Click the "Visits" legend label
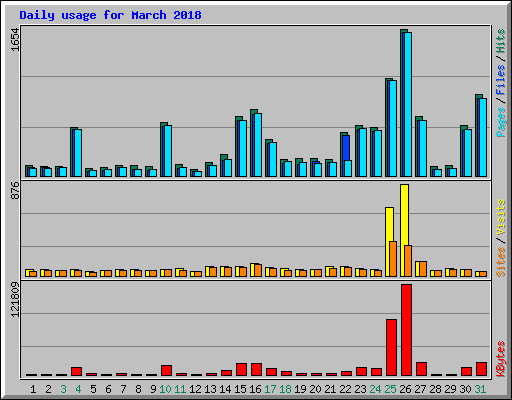The image size is (512, 400). pos(501,217)
